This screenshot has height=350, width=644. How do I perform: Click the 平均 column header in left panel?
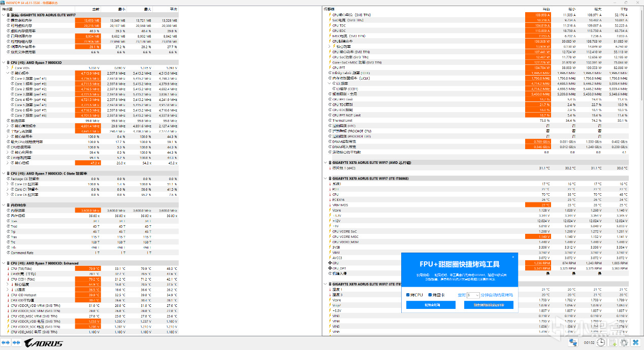[x=166, y=9]
